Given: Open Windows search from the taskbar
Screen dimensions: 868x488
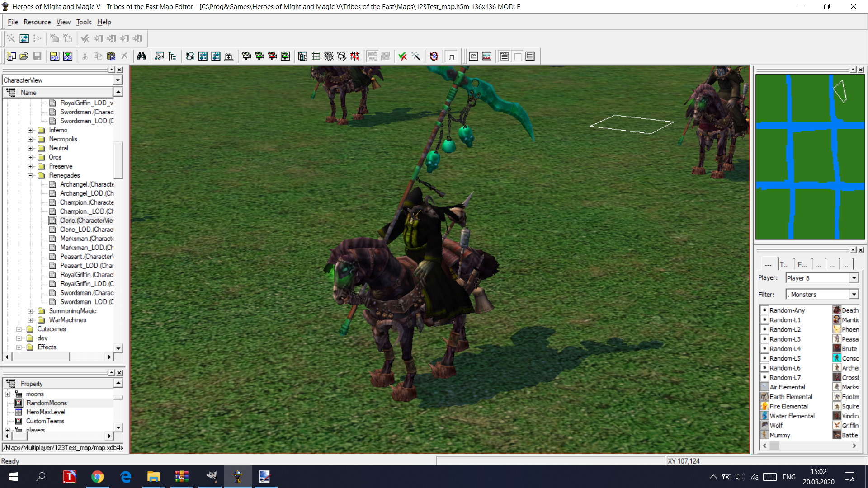Looking at the screenshot, I should [41, 477].
